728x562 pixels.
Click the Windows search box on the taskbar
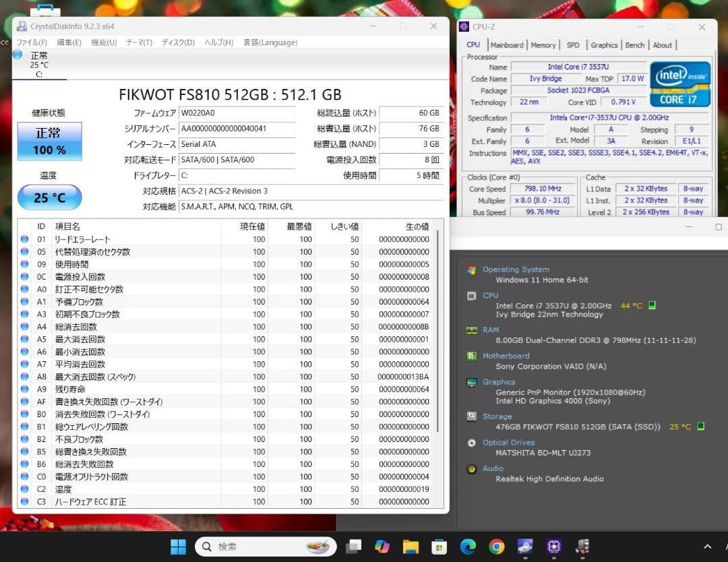coord(266,547)
